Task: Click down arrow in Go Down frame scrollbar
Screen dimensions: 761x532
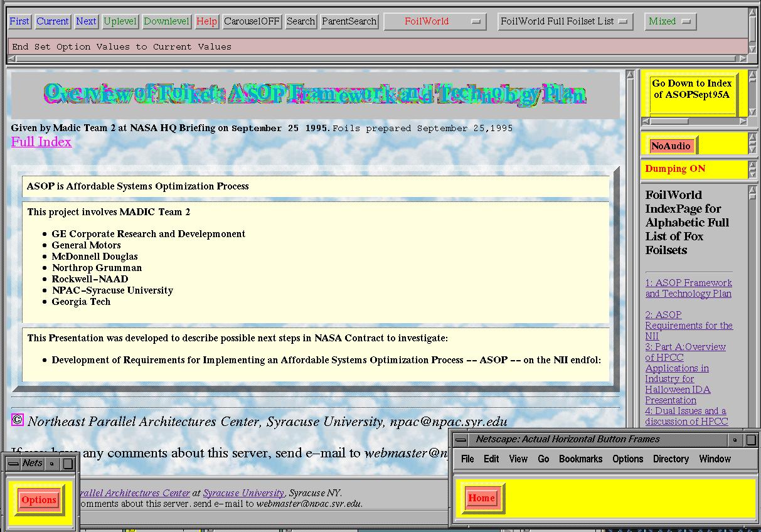Action: pyautogui.click(x=753, y=112)
